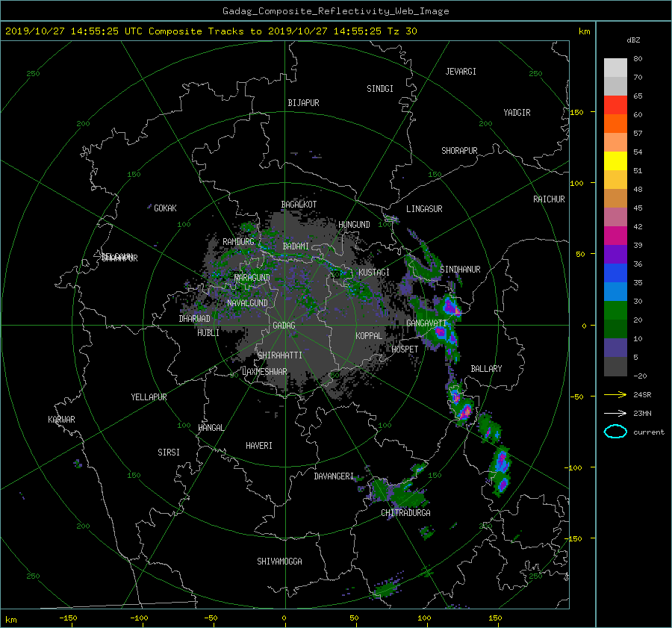This screenshot has height=628, width=672.
Task: Click the SIRSI city label
Action: (x=169, y=453)
